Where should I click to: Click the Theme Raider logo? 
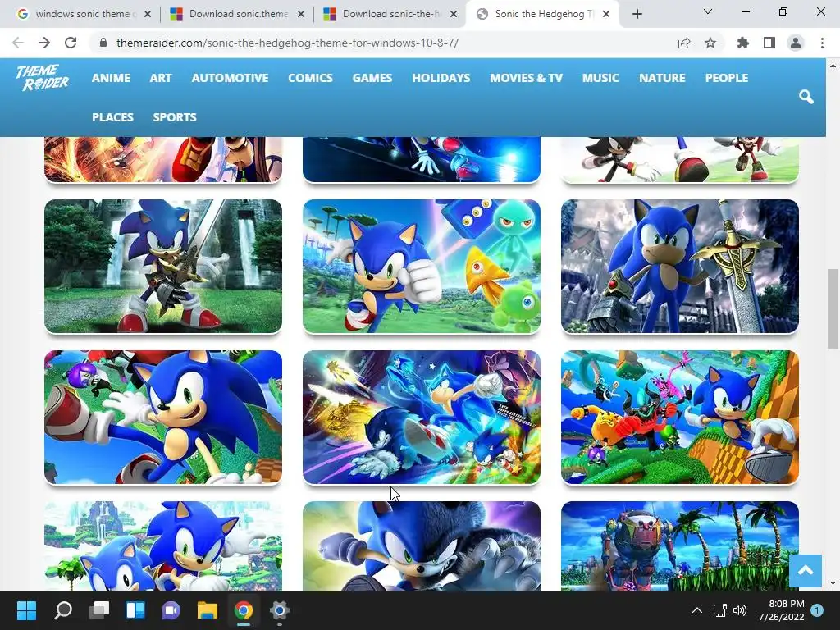tap(43, 78)
